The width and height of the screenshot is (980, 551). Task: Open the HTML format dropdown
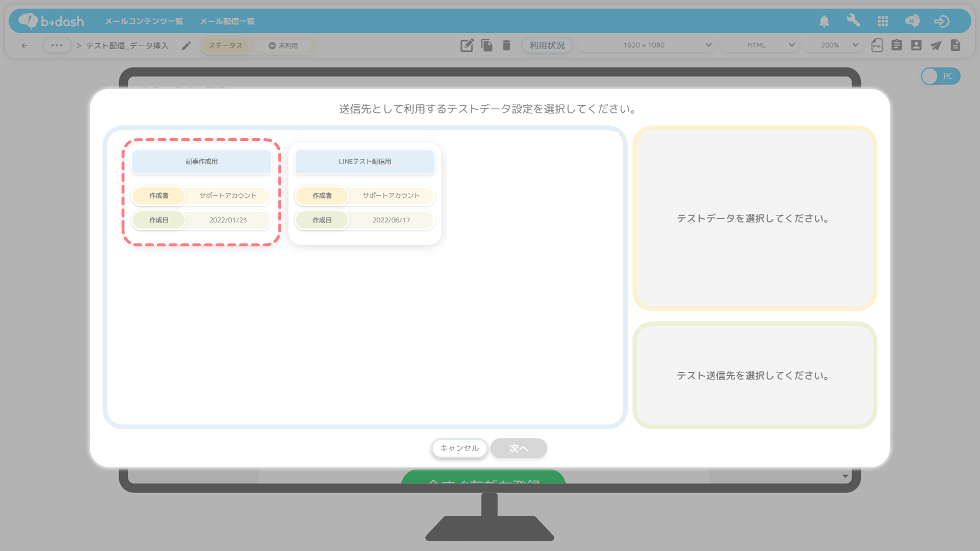760,45
